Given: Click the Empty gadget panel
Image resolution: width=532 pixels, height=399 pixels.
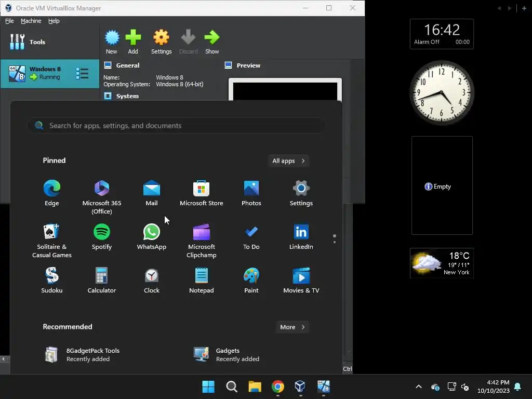Looking at the screenshot, I should click(442, 185).
